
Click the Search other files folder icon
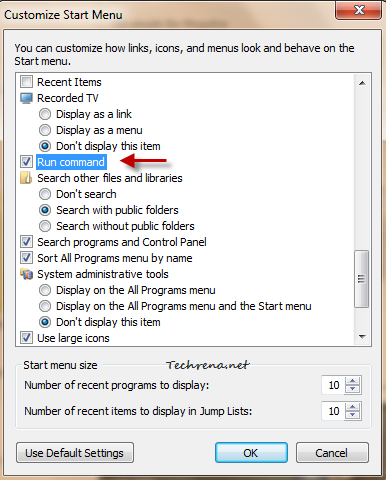26,178
